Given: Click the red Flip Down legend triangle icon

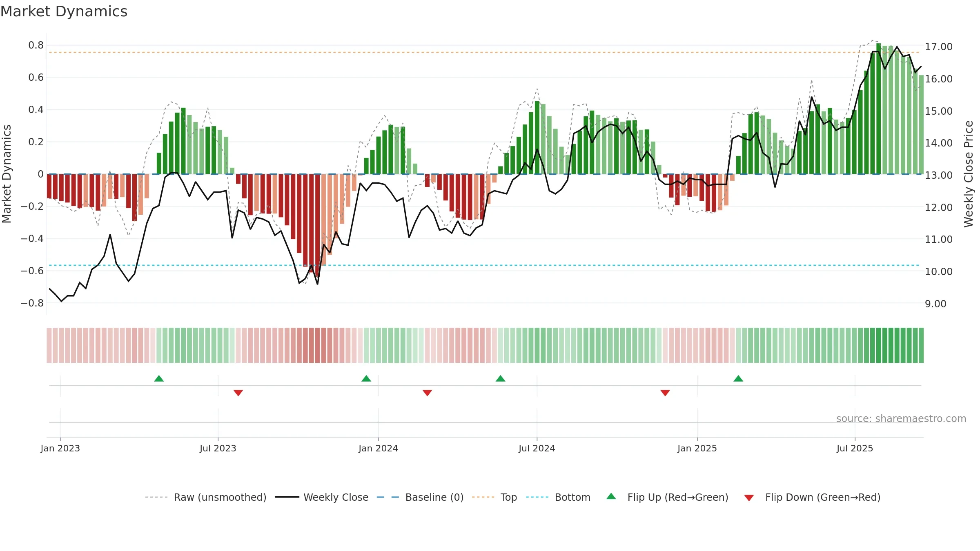Looking at the screenshot, I should coord(749,498).
